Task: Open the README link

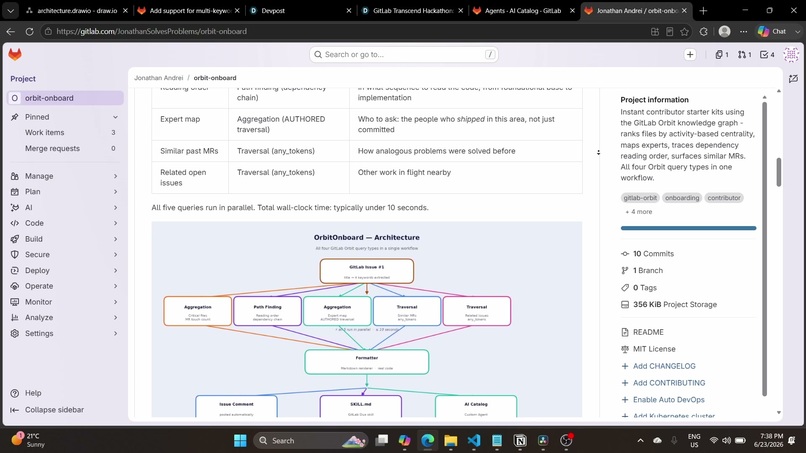Action: click(x=648, y=332)
